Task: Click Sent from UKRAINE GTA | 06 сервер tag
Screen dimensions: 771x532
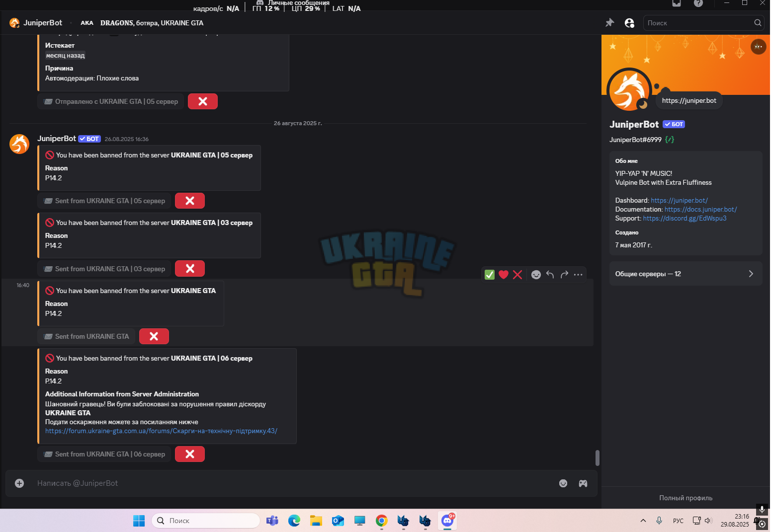Action: (x=104, y=454)
